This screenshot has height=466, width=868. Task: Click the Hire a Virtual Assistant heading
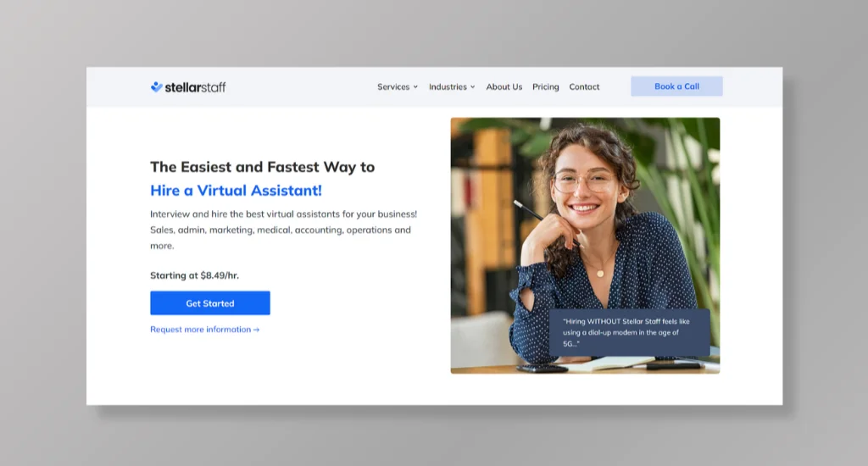(x=236, y=191)
